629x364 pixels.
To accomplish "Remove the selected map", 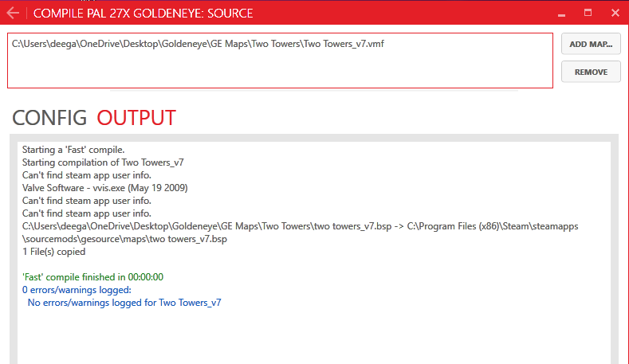I will [x=591, y=72].
